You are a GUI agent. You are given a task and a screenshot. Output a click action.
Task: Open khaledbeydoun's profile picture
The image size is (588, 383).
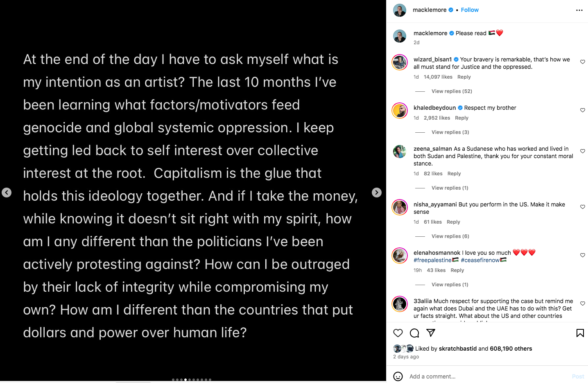[400, 111]
